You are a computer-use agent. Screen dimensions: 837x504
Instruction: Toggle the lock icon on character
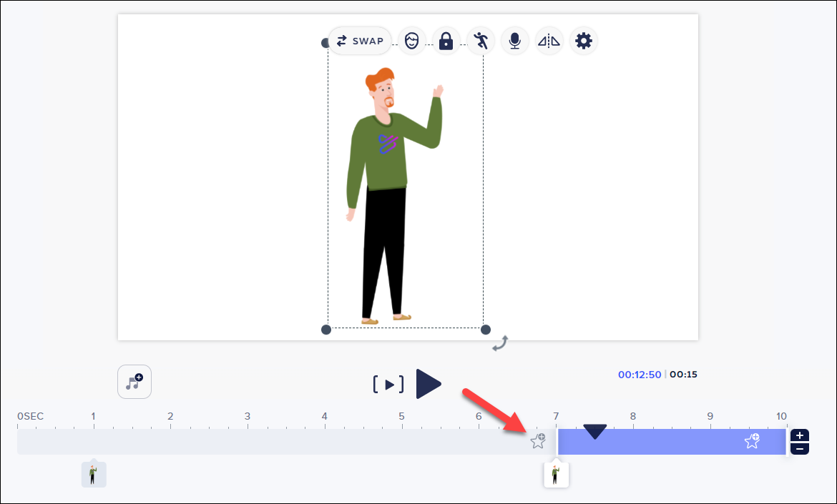click(x=446, y=41)
